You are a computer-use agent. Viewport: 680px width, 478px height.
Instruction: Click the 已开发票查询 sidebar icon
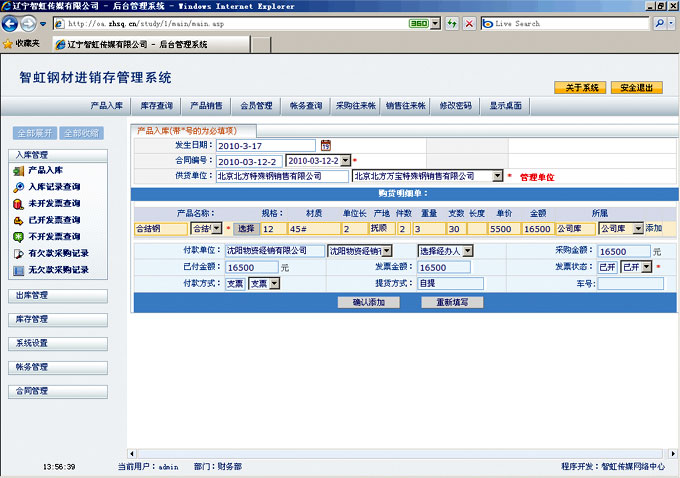coord(19,220)
